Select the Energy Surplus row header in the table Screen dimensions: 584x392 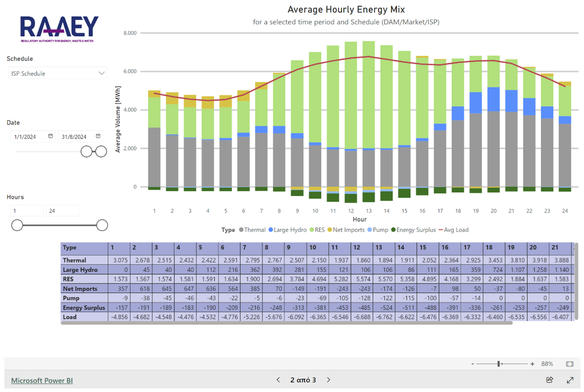click(84, 308)
